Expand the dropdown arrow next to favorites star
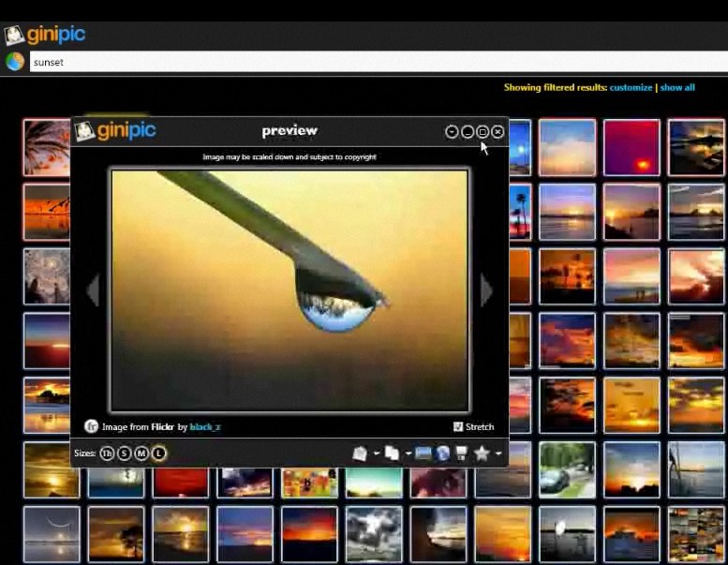 [498, 454]
